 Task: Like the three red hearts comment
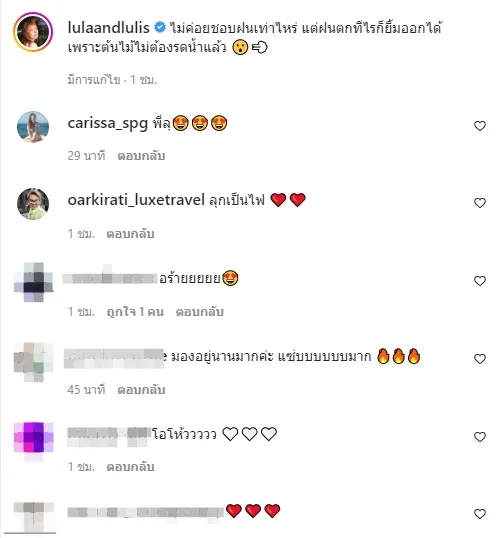point(479,514)
